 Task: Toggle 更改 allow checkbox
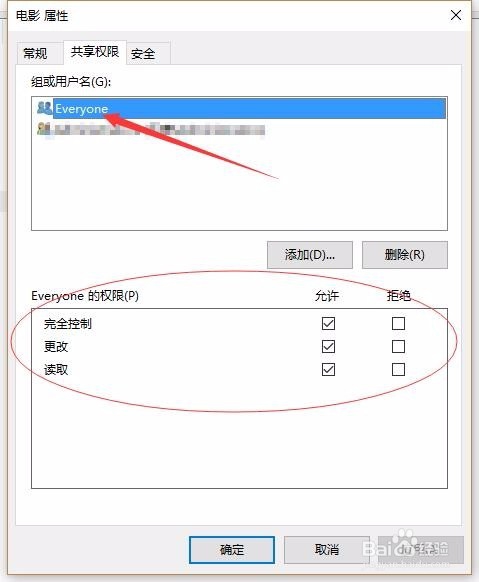(328, 346)
